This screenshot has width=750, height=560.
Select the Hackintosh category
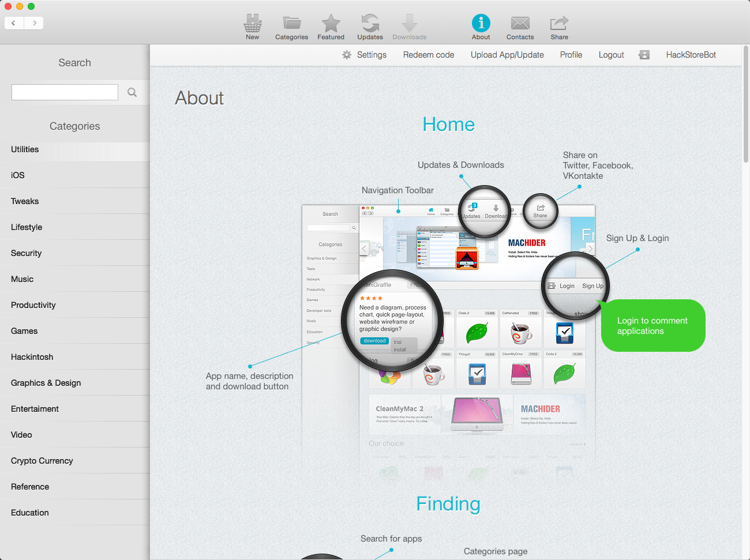75,357
